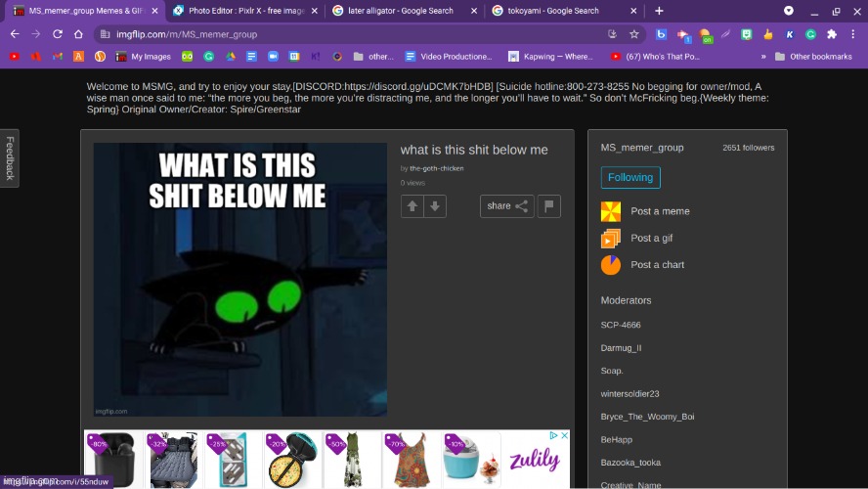
Task: Switch to the tokoyami Google Search tab
Action: [552, 11]
